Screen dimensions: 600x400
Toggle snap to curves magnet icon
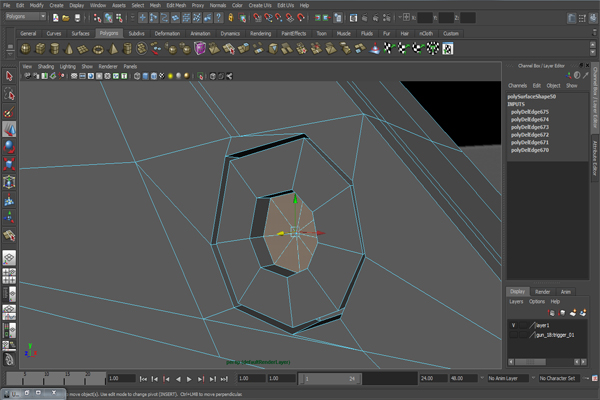[268, 18]
